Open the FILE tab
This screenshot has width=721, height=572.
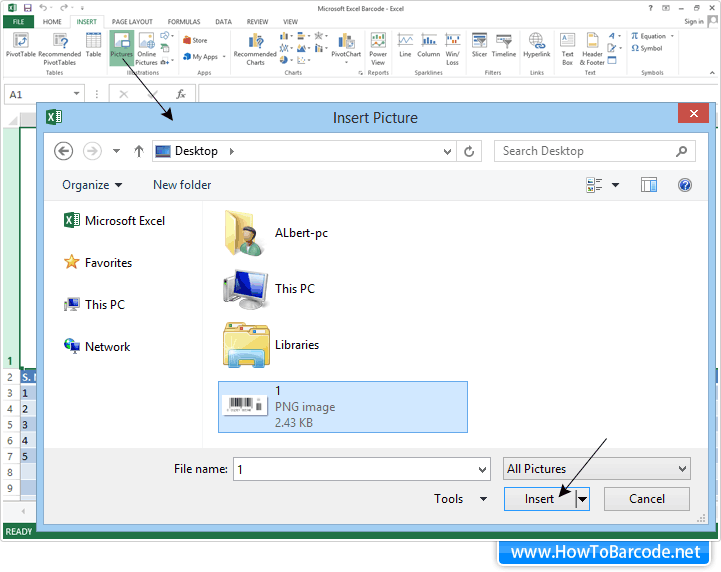click(18, 22)
